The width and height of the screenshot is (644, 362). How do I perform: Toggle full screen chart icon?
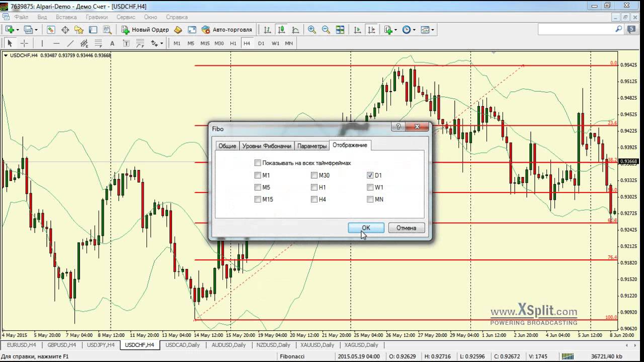pyautogui.click(x=192, y=30)
